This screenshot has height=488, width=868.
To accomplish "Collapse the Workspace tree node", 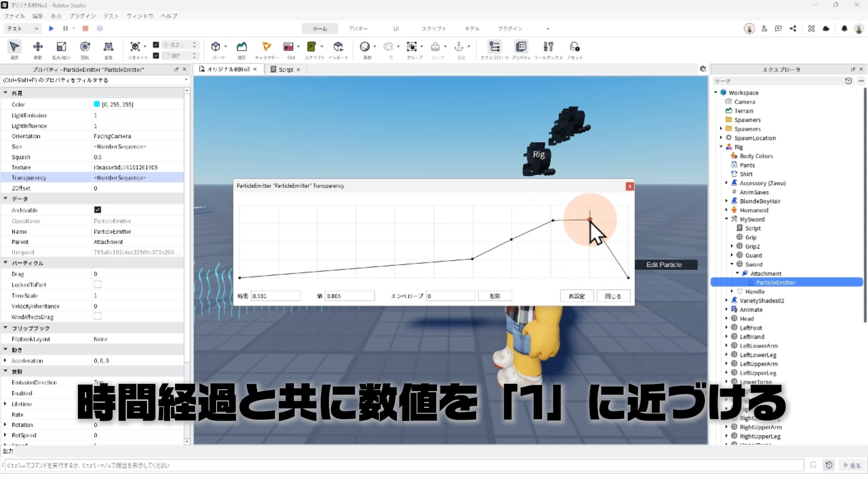I will click(x=716, y=93).
